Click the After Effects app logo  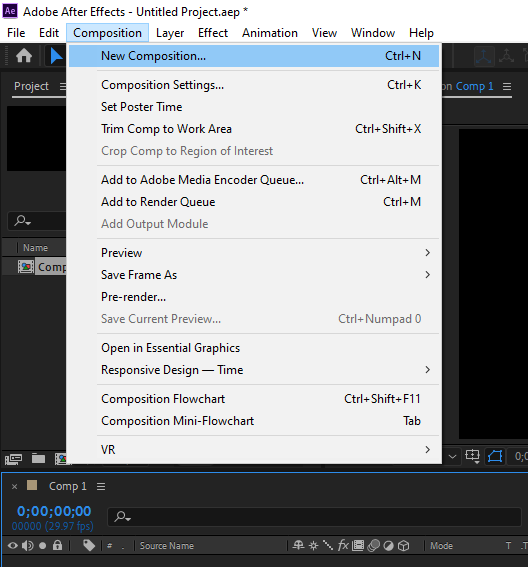coord(10,11)
